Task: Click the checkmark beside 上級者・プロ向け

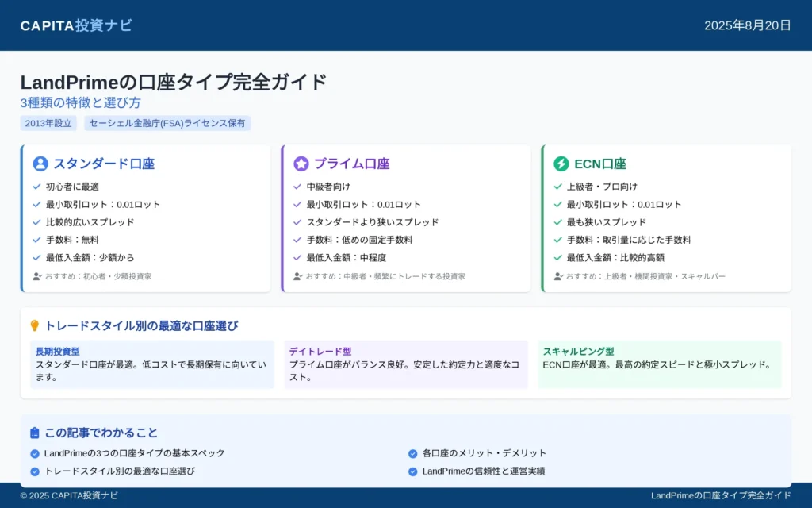Action: pyautogui.click(x=557, y=187)
